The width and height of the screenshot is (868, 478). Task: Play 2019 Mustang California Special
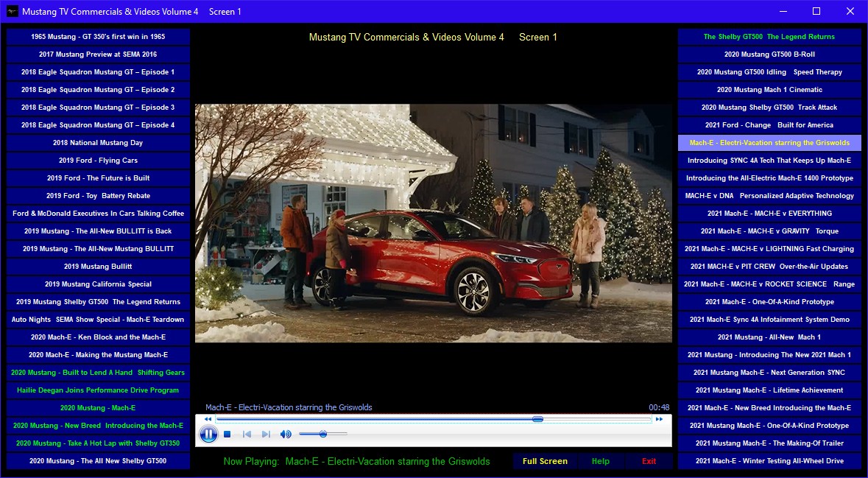tap(98, 284)
